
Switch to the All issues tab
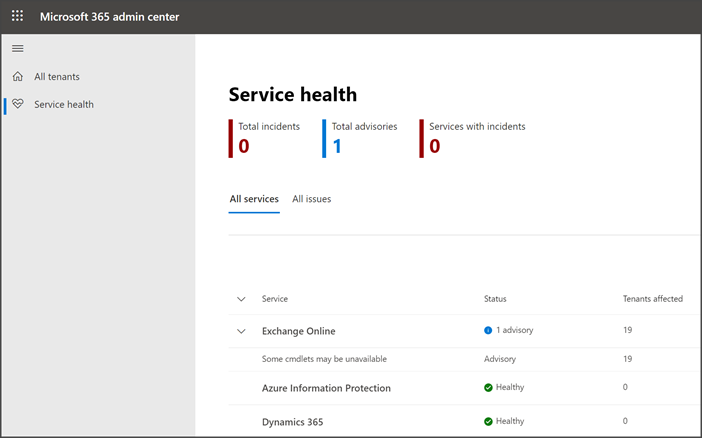pos(311,199)
